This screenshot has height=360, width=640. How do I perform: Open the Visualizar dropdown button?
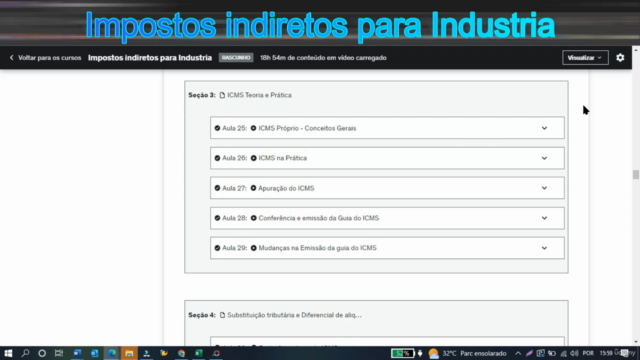point(585,58)
